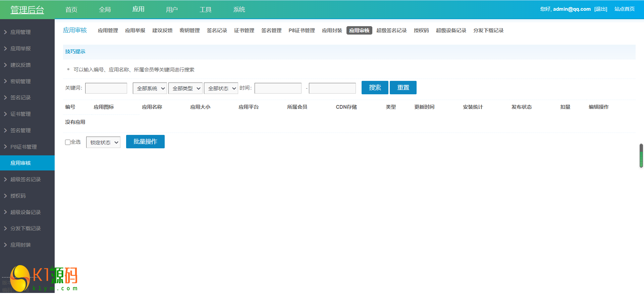This screenshot has width=644, height=302.
Task: Open the 全部系统 dropdown
Action: (x=150, y=88)
